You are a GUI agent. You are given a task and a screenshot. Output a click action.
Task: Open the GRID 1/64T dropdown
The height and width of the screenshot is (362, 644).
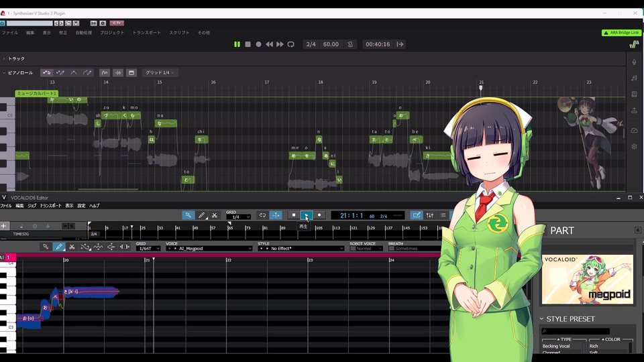tap(148, 248)
